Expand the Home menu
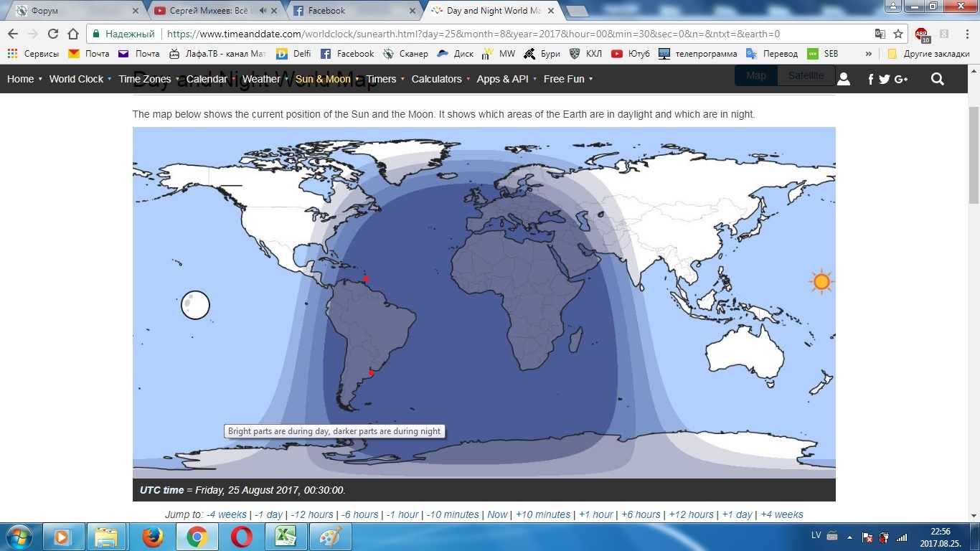Screen dimensions: 980x551 click(24, 79)
